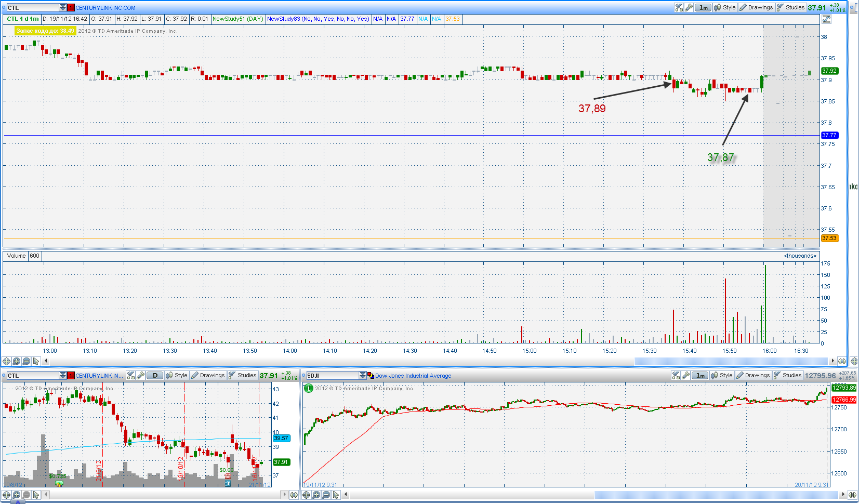The image size is (859, 504).
Task: Click the NewStudy83 study label
Action: tap(318, 19)
